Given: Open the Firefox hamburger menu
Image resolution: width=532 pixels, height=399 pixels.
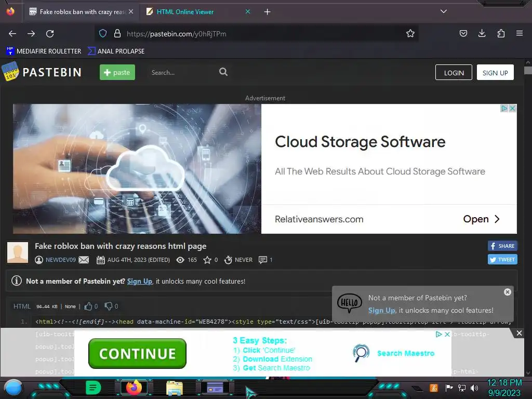Looking at the screenshot, I should click(x=520, y=33).
